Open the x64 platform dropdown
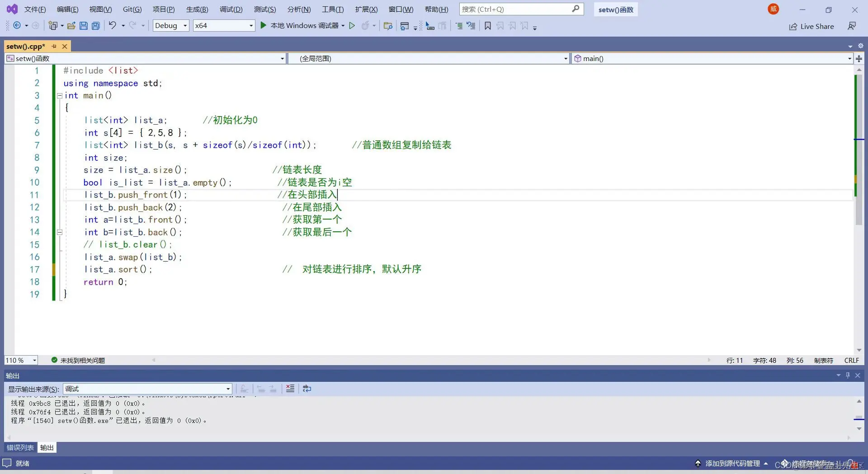Screen dimensions: 868x474 pos(224,26)
